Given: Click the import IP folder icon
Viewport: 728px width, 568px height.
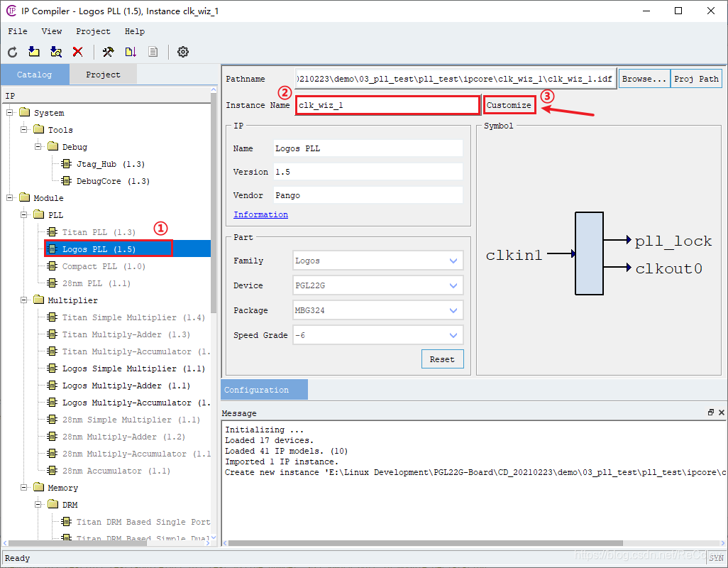Looking at the screenshot, I should coord(34,52).
